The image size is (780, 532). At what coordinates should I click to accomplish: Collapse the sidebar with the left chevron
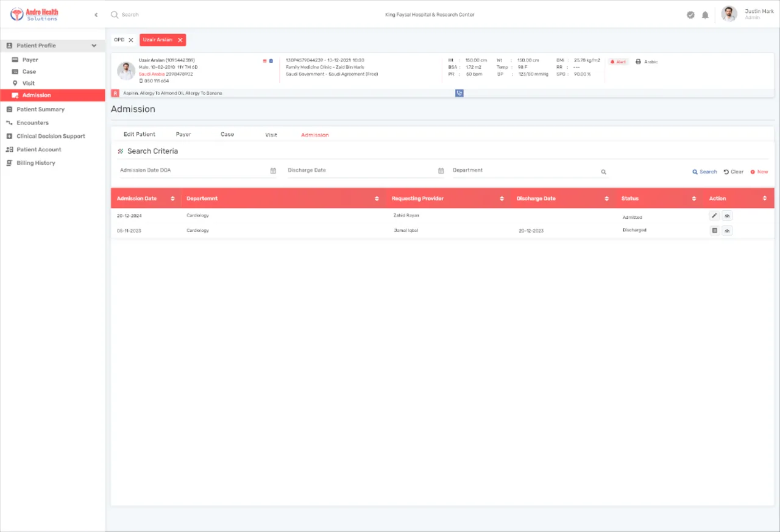click(x=96, y=15)
